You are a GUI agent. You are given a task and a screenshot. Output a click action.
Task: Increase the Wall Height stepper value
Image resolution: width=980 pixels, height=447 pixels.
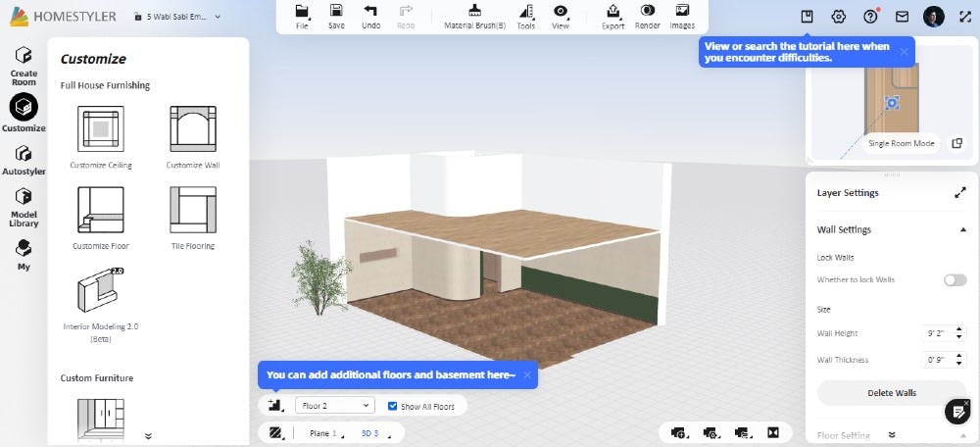coord(956,329)
